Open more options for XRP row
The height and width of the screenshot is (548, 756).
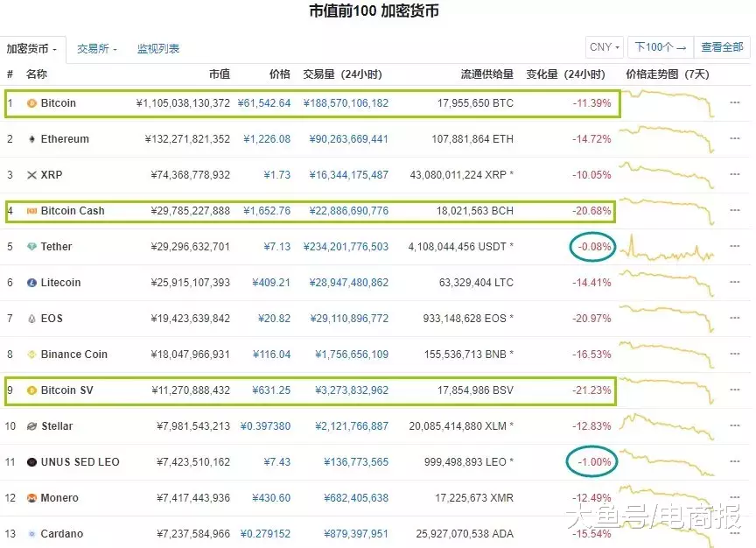pyautogui.click(x=735, y=174)
